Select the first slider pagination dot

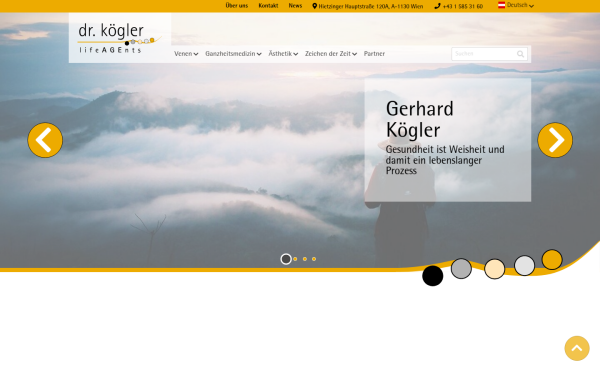(x=286, y=259)
